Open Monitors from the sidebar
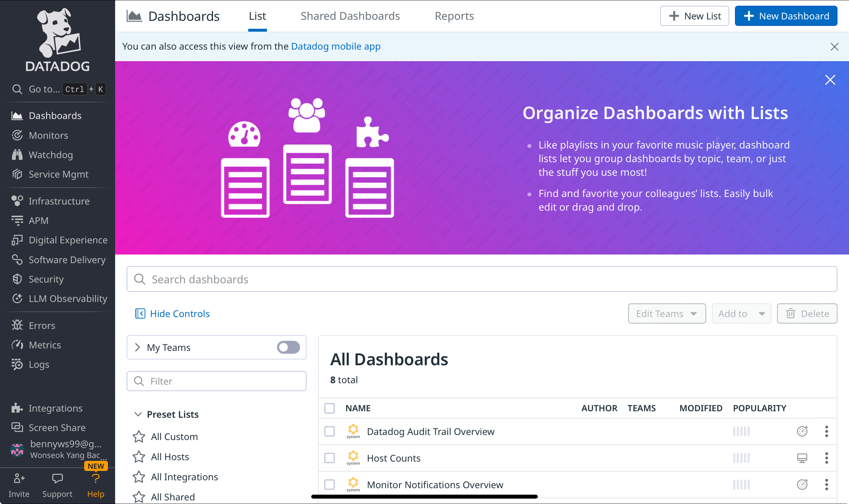This screenshot has height=504, width=849. click(48, 136)
